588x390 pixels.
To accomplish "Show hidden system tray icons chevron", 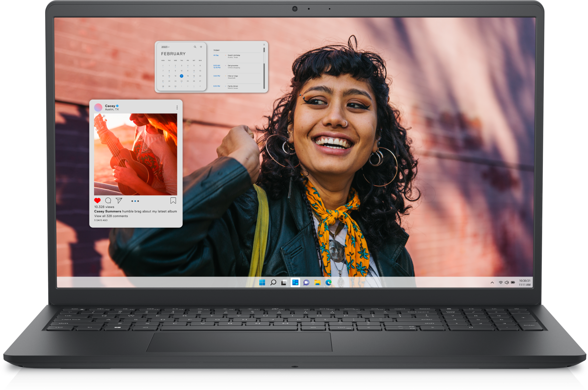I will (x=492, y=283).
